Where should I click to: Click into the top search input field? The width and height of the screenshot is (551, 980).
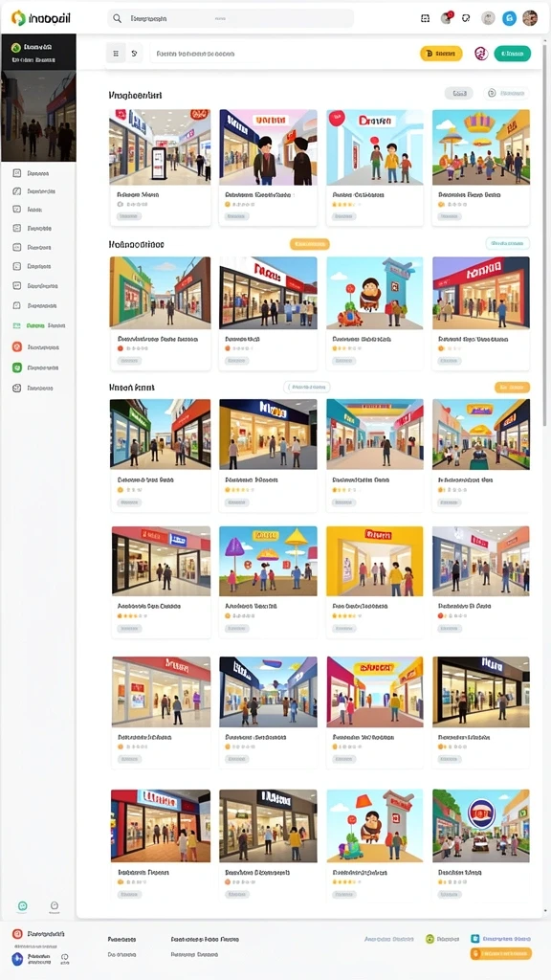point(231,19)
